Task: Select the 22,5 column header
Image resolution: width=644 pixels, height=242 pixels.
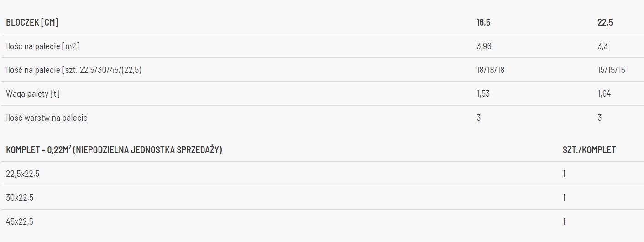Action: pyautogui.click(x=605, y=22)
